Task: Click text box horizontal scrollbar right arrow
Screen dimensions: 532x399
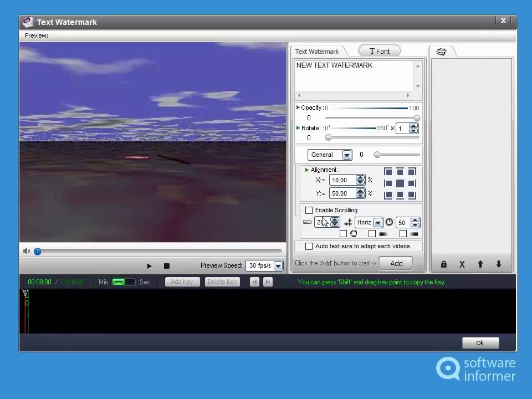Action: (408, 96)
